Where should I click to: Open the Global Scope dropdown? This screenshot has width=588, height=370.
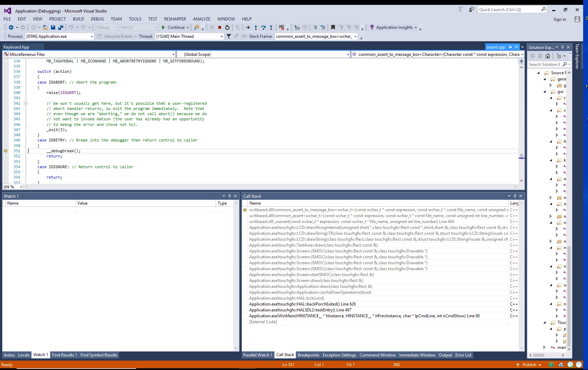pos(264,54)
